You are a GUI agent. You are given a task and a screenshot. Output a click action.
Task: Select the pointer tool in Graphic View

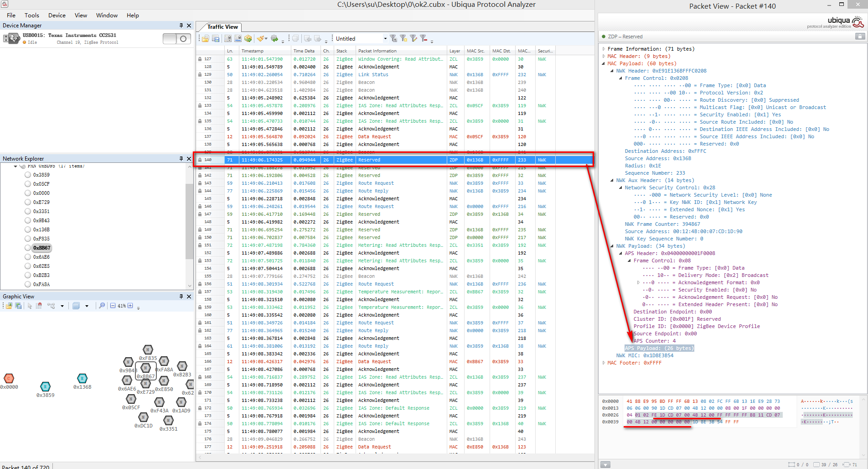tap(30, 306)
